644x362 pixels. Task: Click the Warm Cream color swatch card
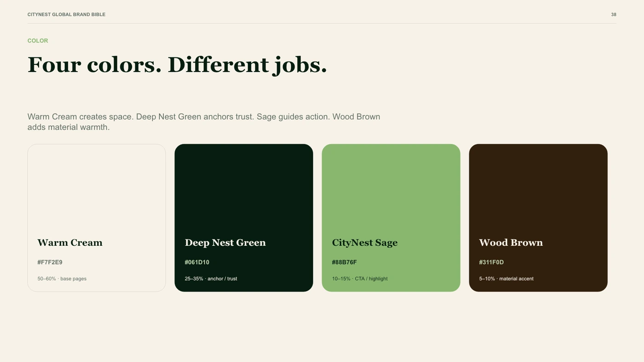pos(97,218)
